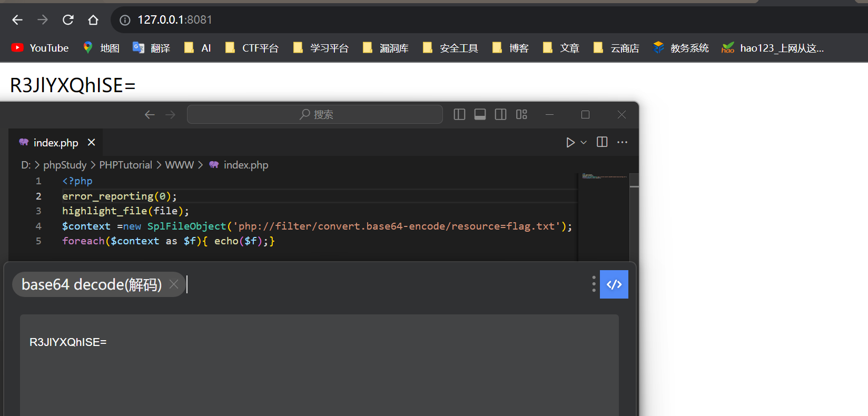Click the foreach code line
This screenshot has width=868, height=416.
[x=169, y=241]
